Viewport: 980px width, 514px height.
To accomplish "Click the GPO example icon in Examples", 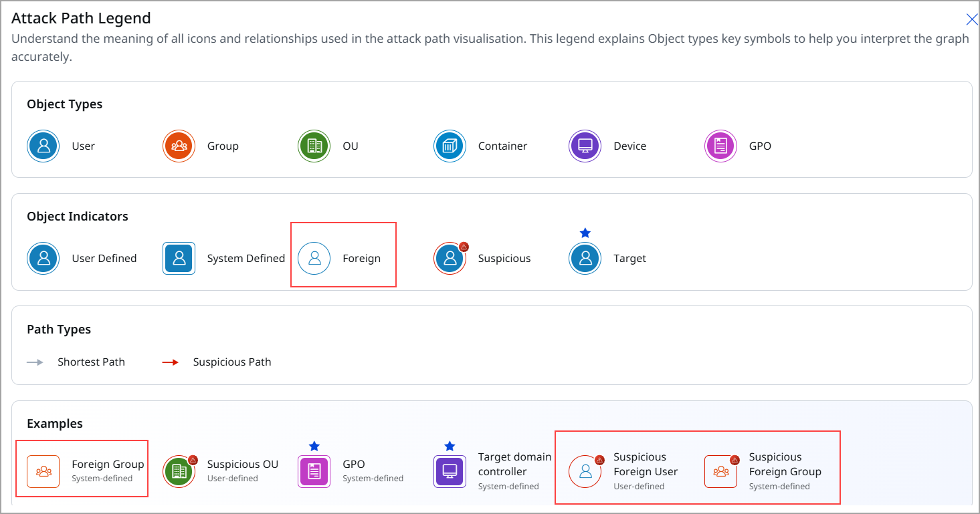I will coord(314,471).
